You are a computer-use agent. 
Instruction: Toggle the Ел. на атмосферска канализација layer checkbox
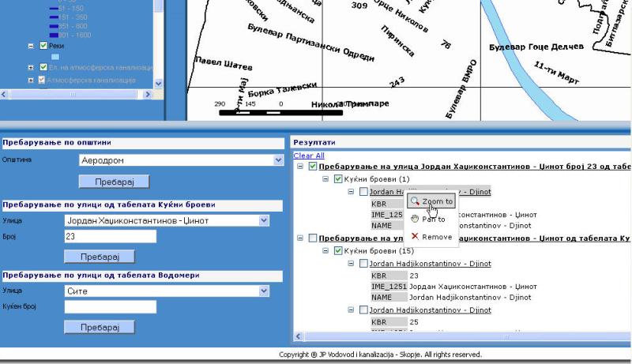coord(43,67)
